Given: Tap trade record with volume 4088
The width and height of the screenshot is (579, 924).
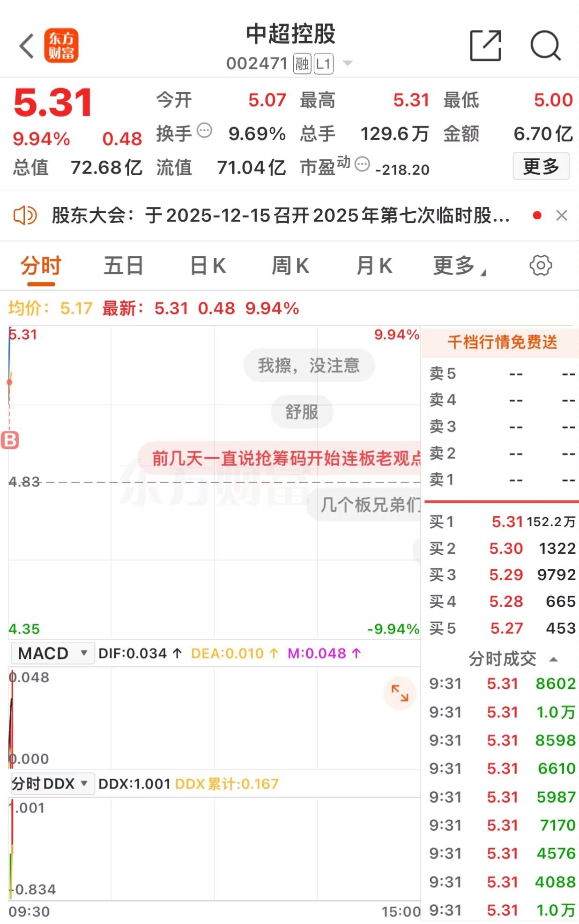Looking at the screenshot, I should [x=502, y=882].
